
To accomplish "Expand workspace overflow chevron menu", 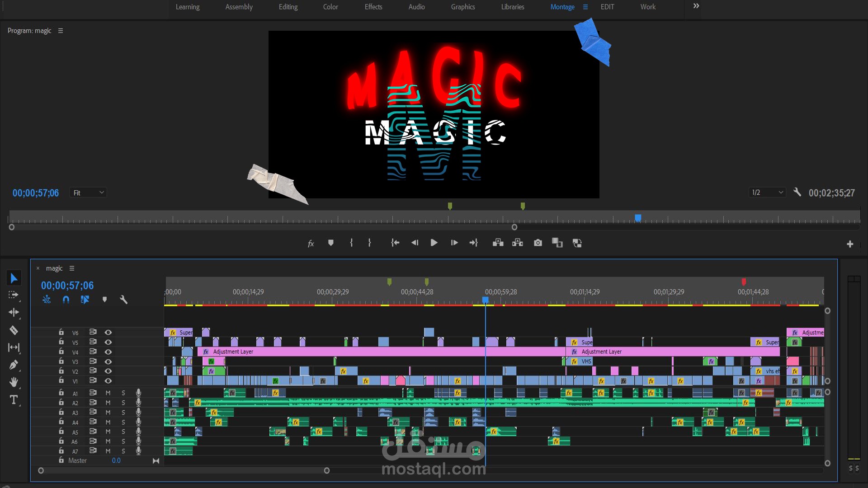I will [696, 6].
